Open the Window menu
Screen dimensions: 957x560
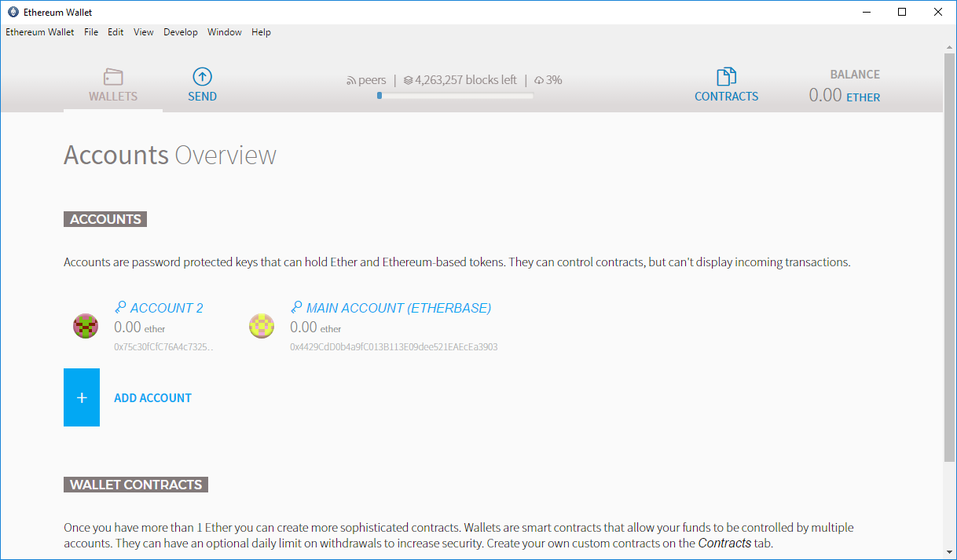point(225,32)
